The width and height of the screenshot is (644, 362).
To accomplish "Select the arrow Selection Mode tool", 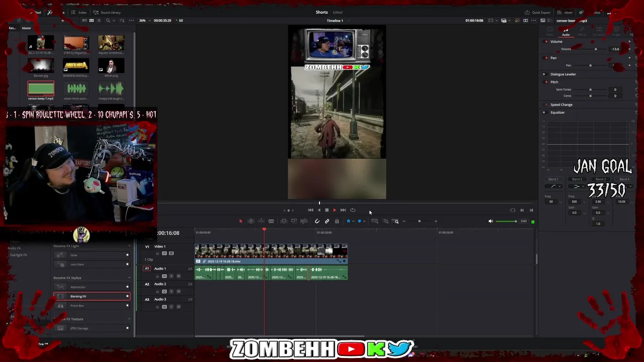I will click(x=240, y=221).
